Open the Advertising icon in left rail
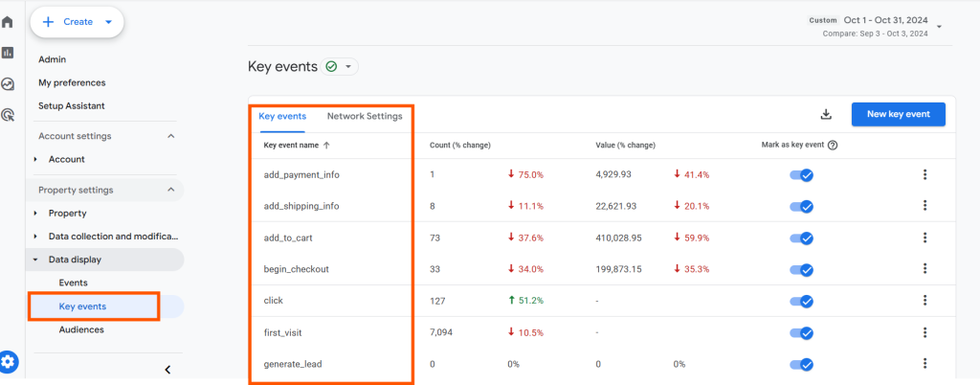Image resolution: width=980 pixels, height=385 pixels. tap(8, 115)
